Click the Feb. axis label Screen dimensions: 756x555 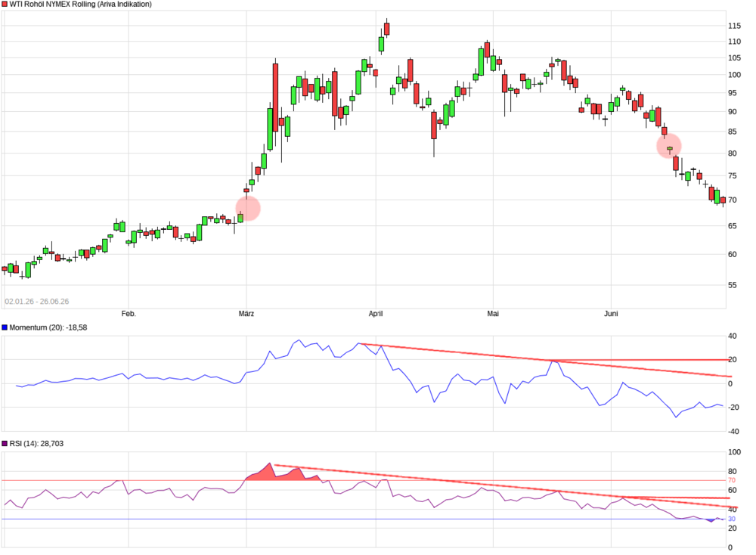click(129, 314)
